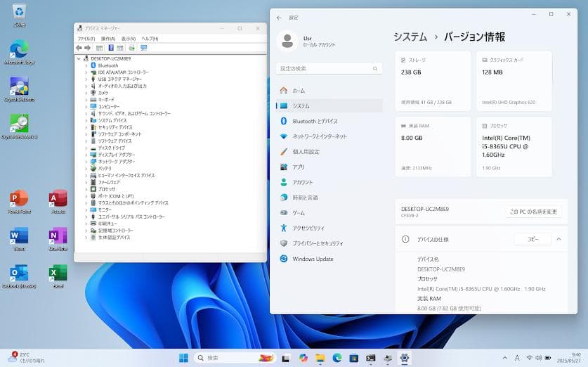Image resolution: width=588 pixels, height=367 pixels.
Task: Expand the IDE ATA/ATAPI コントローラー node
Action: (x=86, y=72)
